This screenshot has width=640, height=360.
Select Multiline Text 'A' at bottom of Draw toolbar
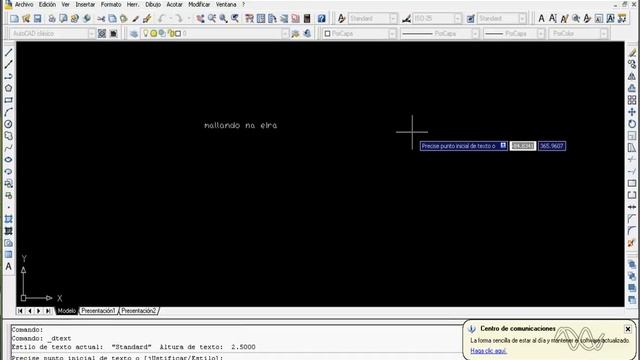point(9,267)
